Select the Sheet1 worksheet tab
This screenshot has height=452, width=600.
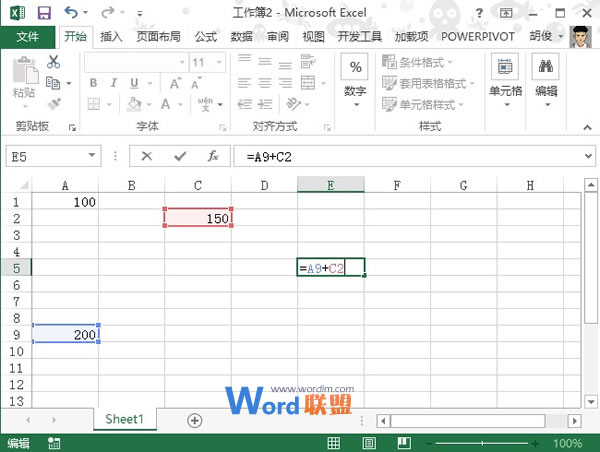[125, 419]
